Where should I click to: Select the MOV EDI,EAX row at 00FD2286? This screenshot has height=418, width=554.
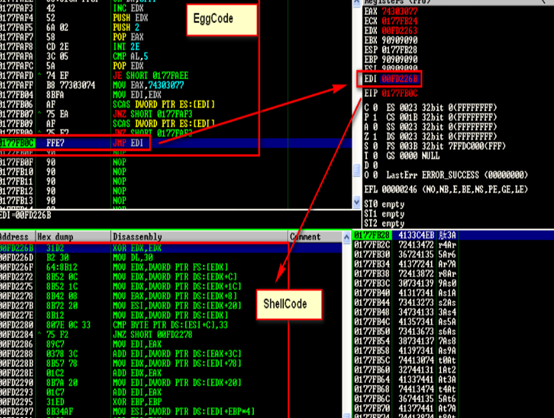(171, 344)
